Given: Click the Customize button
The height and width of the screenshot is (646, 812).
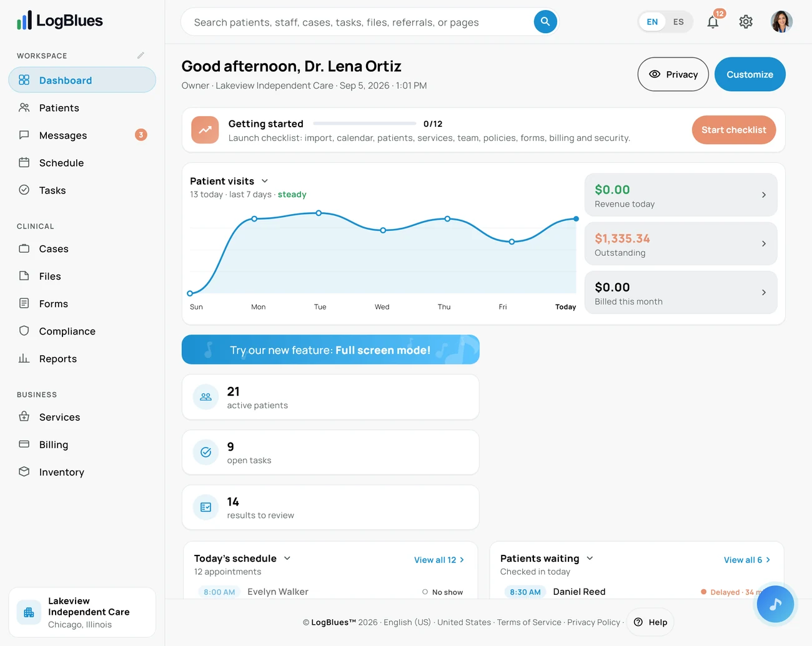Looking at the screenshot, I should point(750,74).
